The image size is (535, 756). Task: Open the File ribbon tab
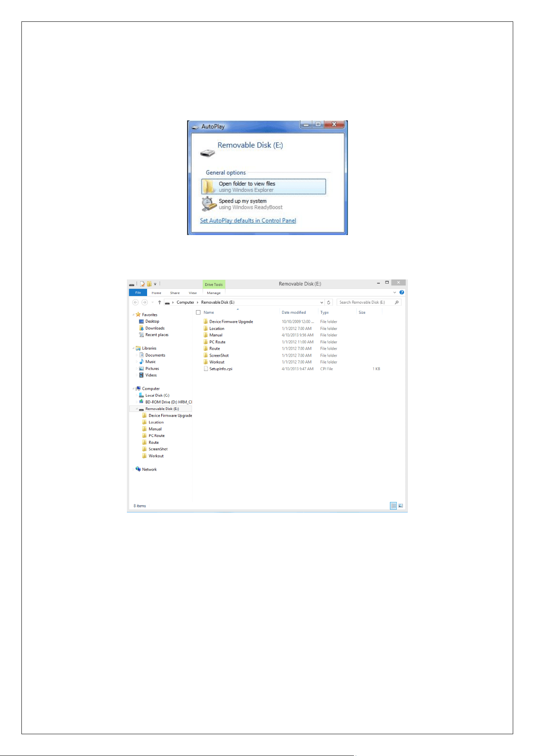pos(138,293)
